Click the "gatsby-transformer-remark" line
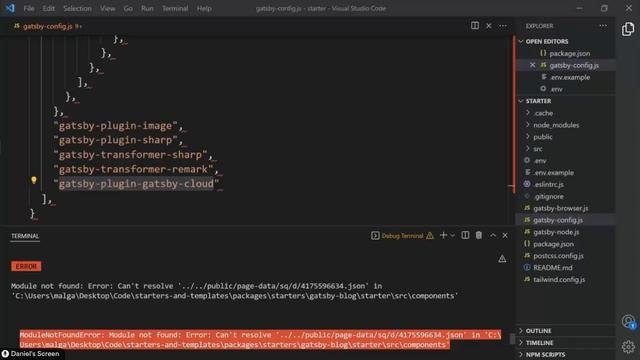The width and height of the screenshot is (640, 360). [x=133, y=169]
